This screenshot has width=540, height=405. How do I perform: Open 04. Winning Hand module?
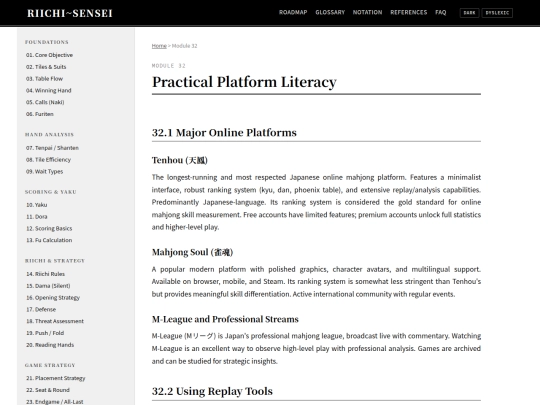(49, 90)
